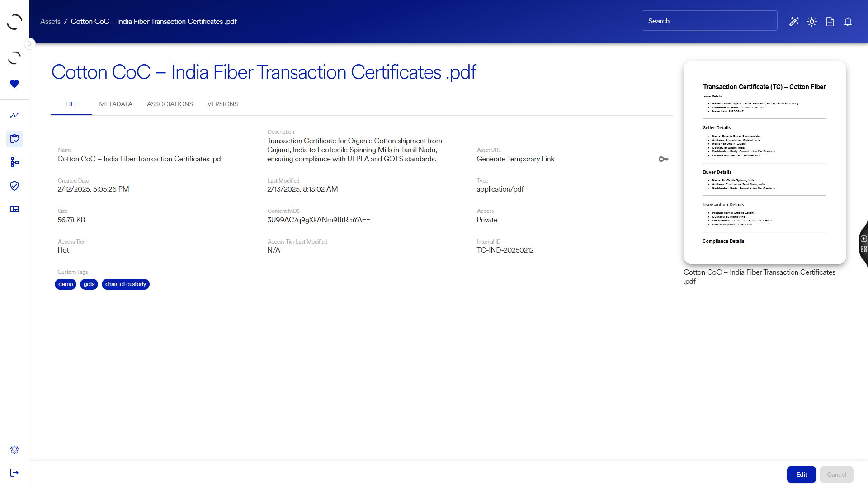Select clipboard checklist icon in sidebar
This screenshot has width=868, height=488.
(x=14, y=139)
